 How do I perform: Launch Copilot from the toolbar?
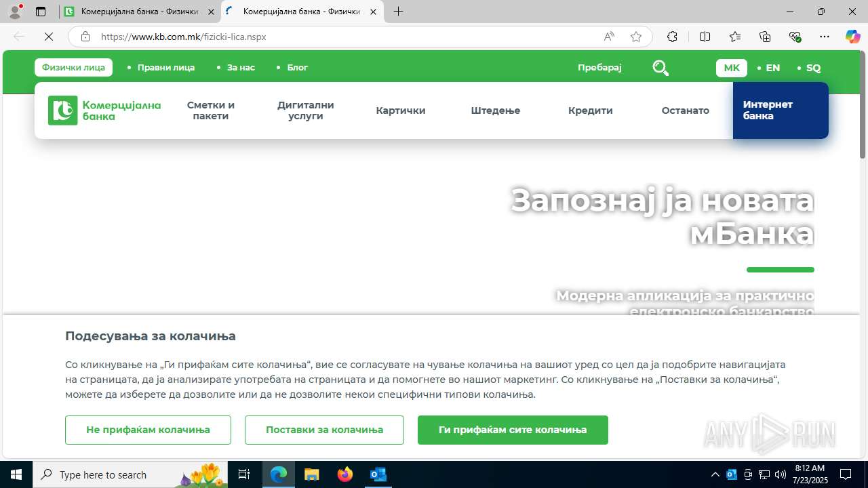852,37
